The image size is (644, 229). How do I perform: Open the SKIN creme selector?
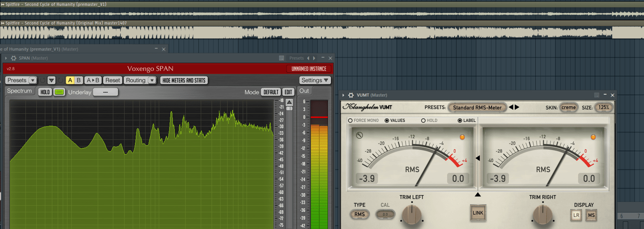coord(568,108)
